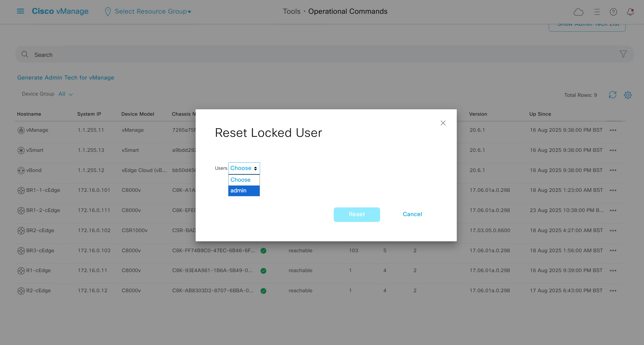Click the cloud status icon
644x345 pixels.
tap(578, 12)
